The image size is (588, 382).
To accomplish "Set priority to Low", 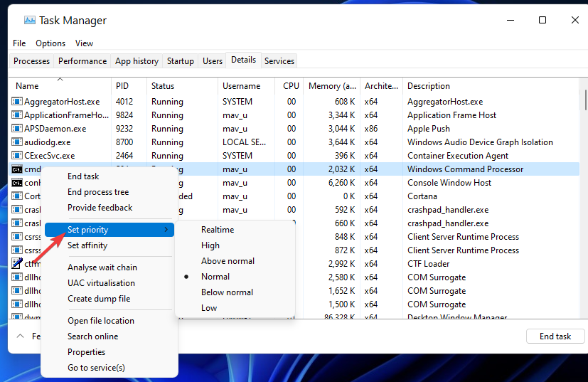I will coord(209,308).
